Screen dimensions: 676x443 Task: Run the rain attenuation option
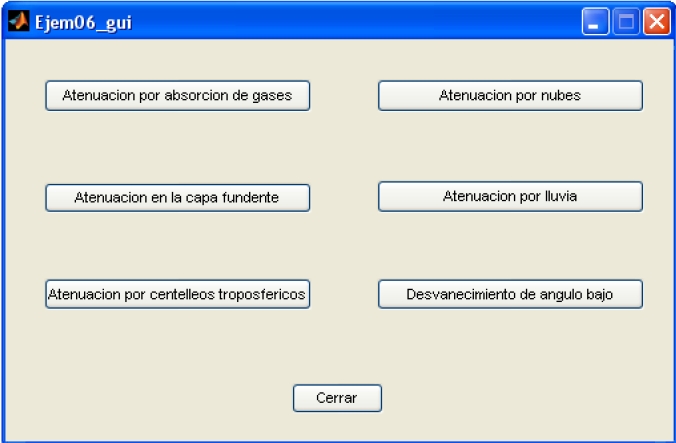[510, 196]
